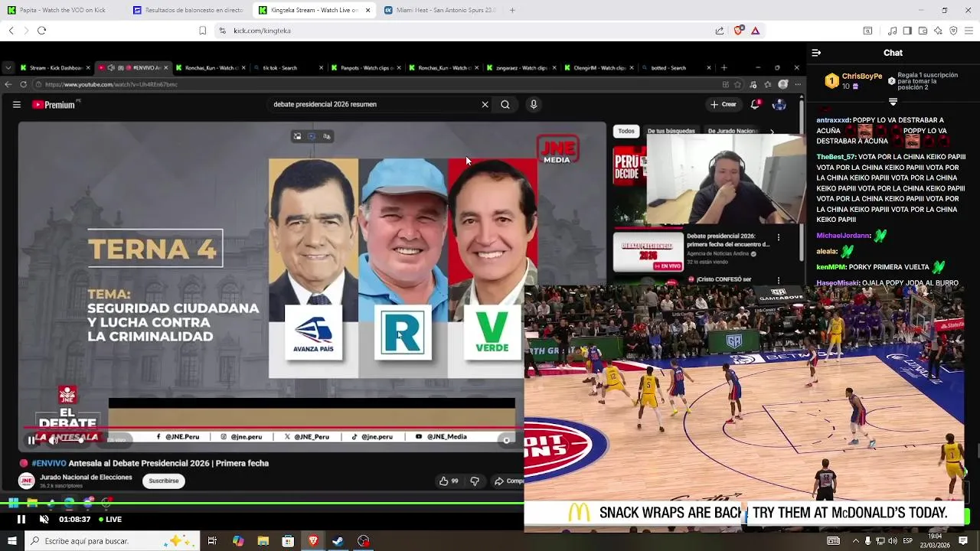Image resolution: width=980 pixels, height=551 pixels.
Task: Open Steam from the taskbar
Action: coord(338,541)
